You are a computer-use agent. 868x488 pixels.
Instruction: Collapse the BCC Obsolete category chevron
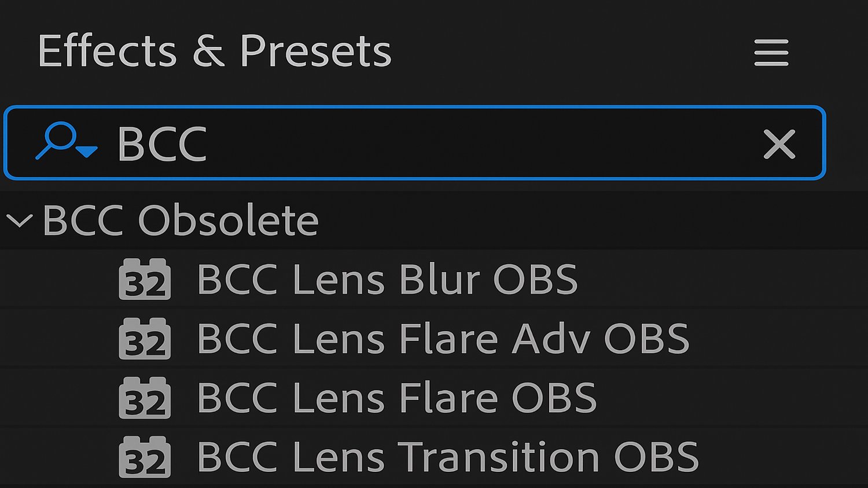point(20,221)
